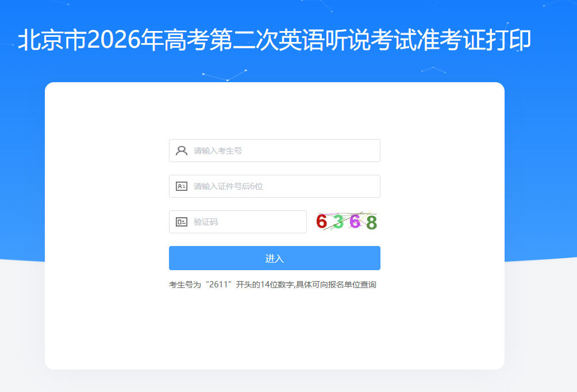
Task: Click the ID card icon in certificate field
Action: click(182, 186)
